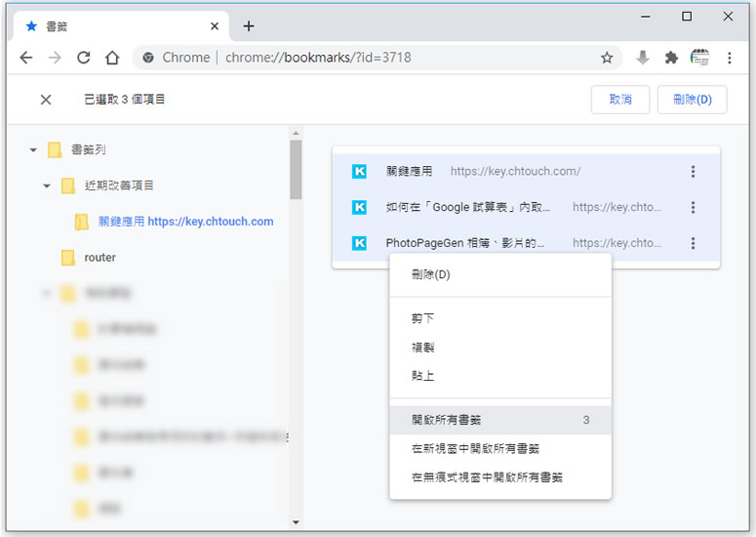Reload the bookmarks page
Image resolution: width=756 pixels, height=537 pixels.
(84, 58)
